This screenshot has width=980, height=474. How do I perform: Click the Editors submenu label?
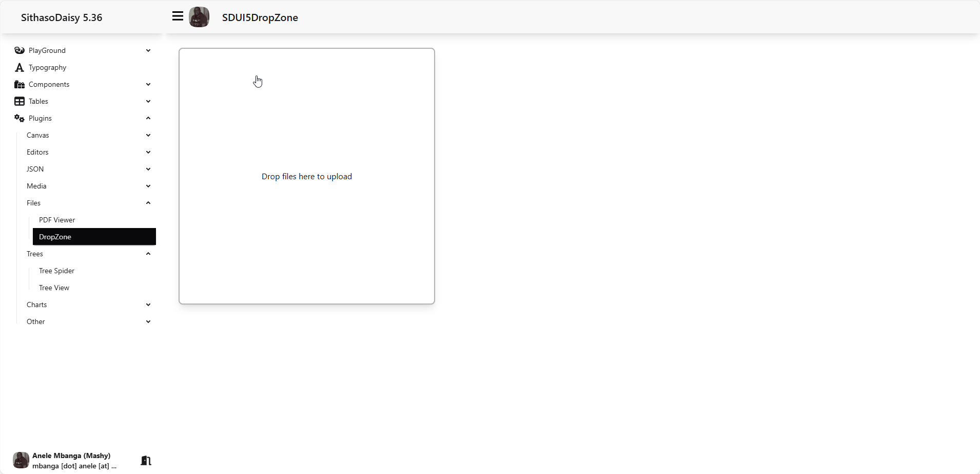37,152
